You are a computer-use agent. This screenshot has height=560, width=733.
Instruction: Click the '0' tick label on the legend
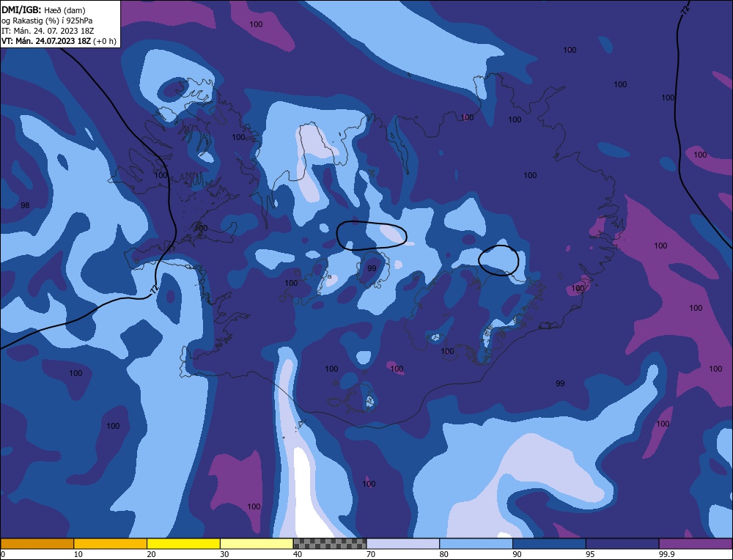coord(3,554)
